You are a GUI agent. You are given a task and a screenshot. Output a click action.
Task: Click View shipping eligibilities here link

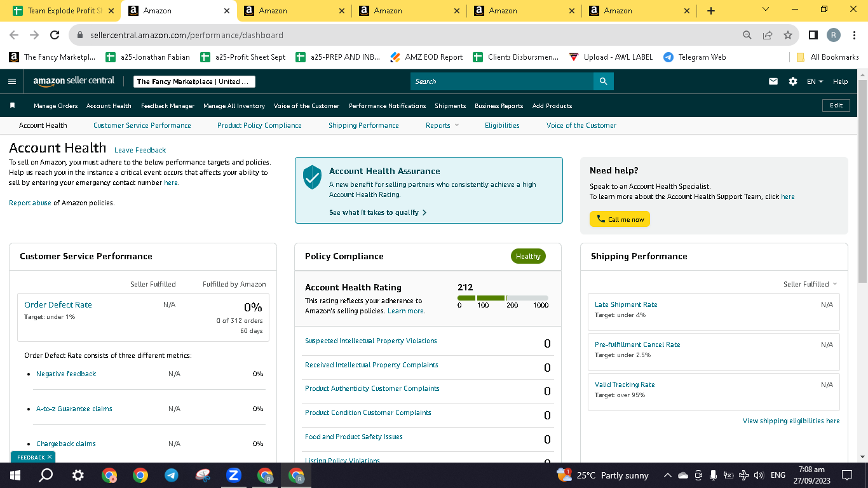point(791,421)
